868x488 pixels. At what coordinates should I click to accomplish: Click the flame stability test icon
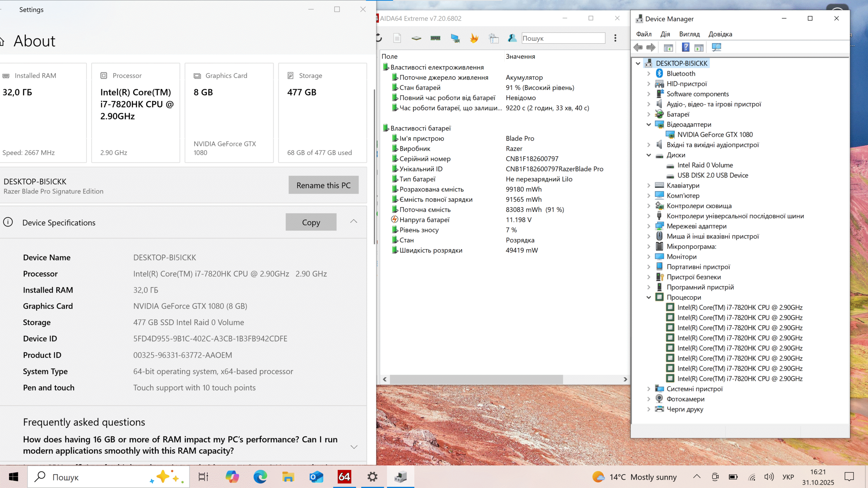pos(474,38)
